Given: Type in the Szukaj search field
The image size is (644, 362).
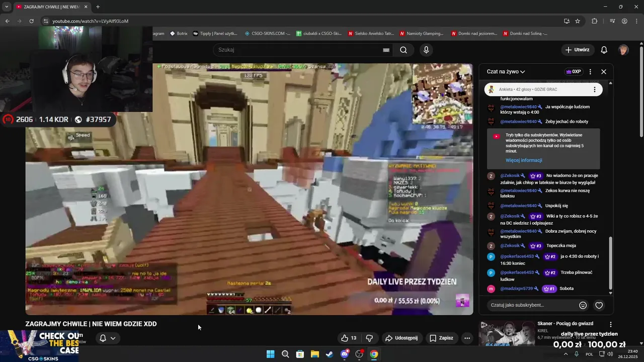Looking at the screenshot, I should click(297, 50).
